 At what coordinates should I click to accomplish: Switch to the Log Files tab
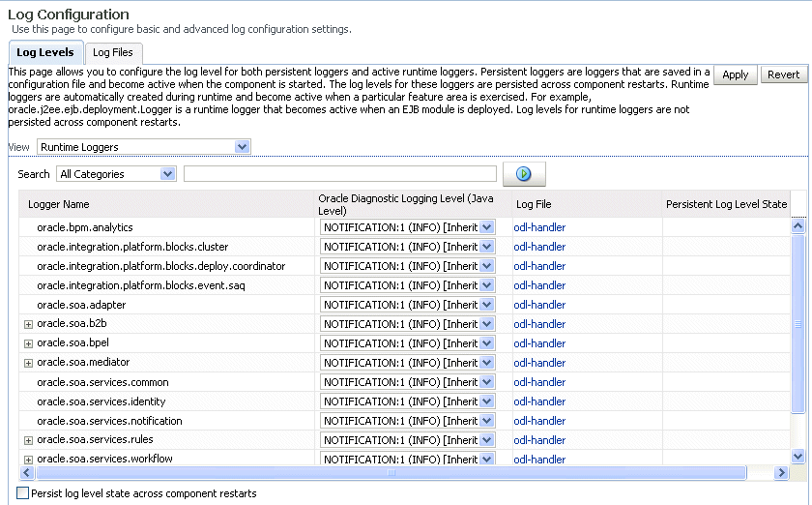(x=113, y=52)
